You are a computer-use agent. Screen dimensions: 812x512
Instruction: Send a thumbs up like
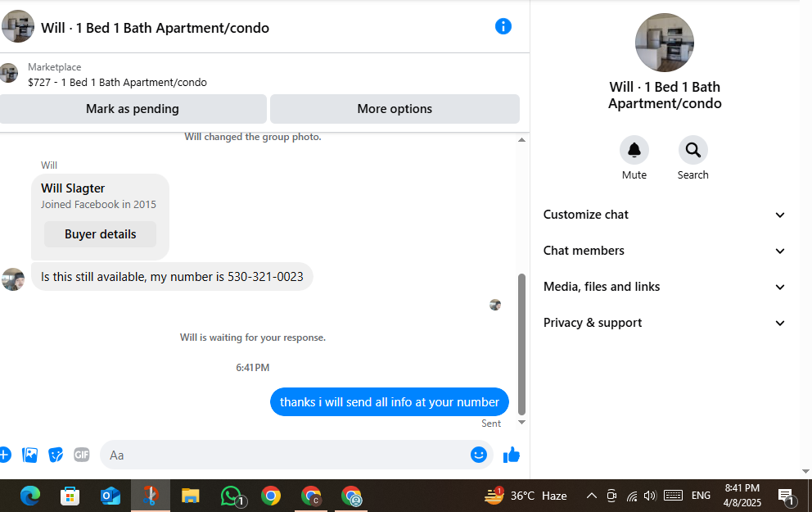coord(511,455)
